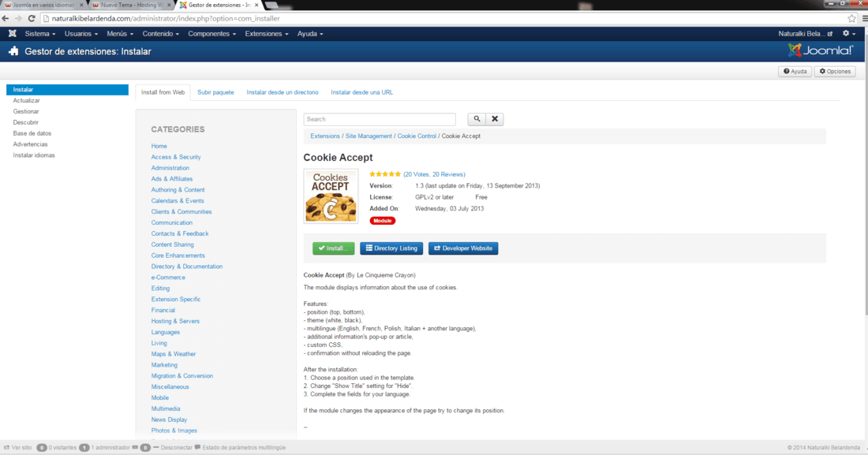Image resolution: width=868 pixels, height=455 pixels.
Task: Open Instalar idiomas in sidebar
Action: pos(34,155)
